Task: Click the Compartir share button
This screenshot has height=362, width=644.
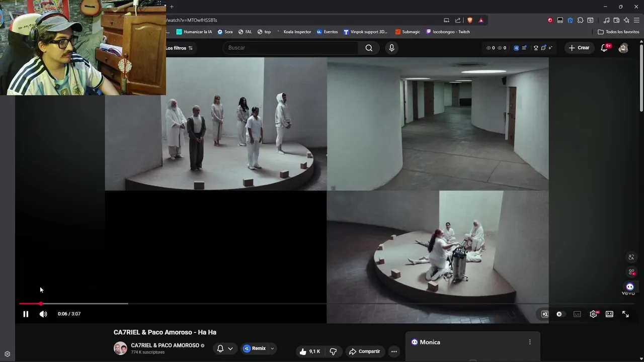Action: [x=365, y=351]
